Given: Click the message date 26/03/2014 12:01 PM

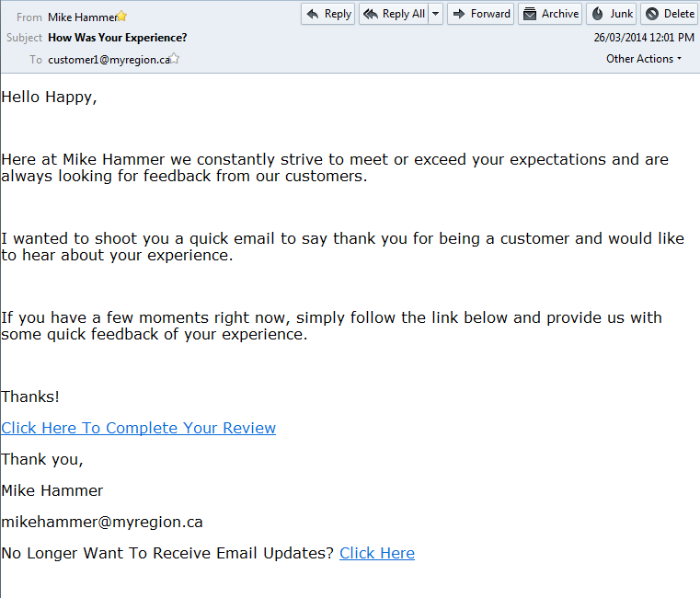Looking at the screenshot, I should (x=644, y=38).
